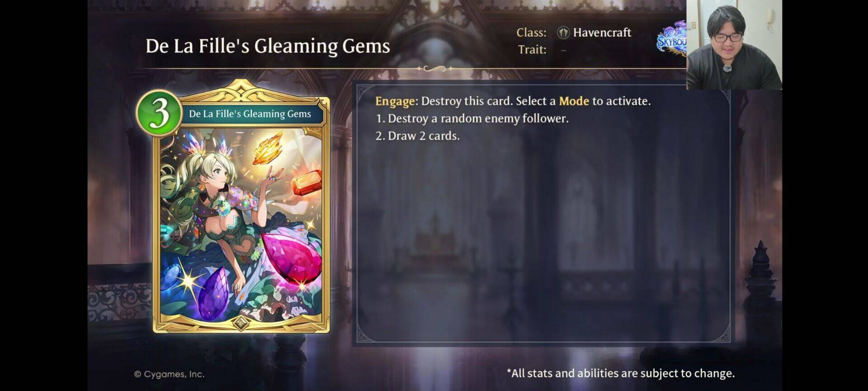Click the green cost 3 orb
Image resolution: width=868 pixels, height=391 pixels.
pyautogui.click(x=159, y=113)
